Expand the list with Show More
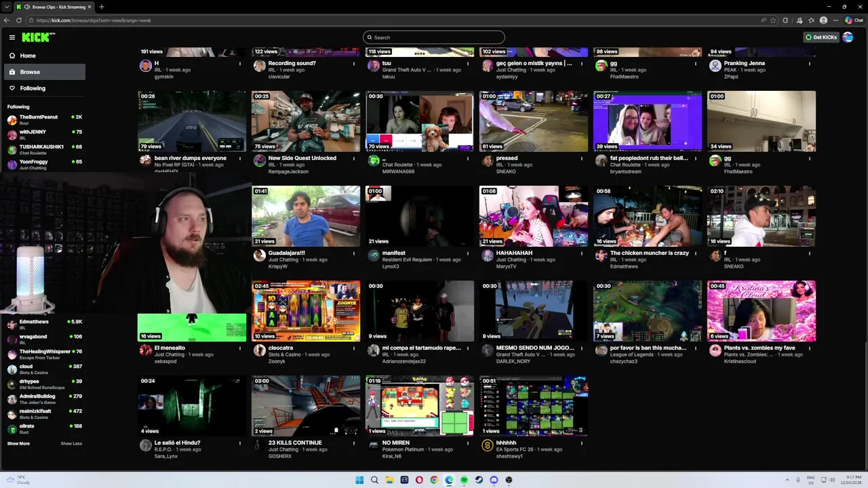 tap(18, 443)
